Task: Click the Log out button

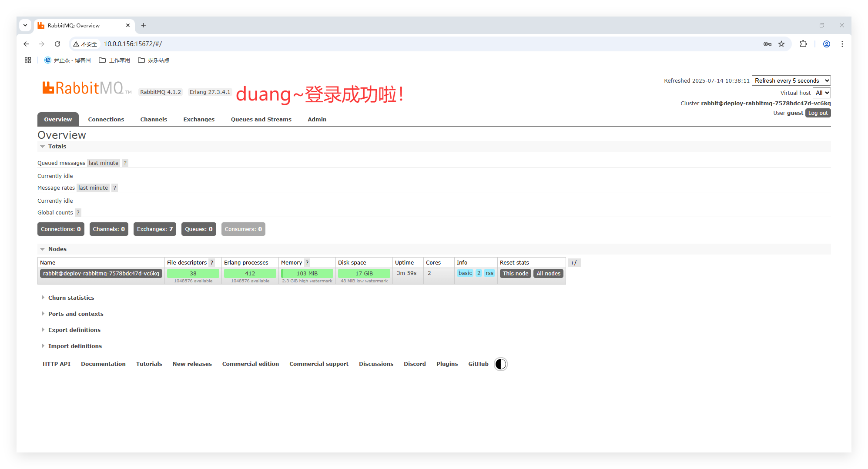Action: (818, 113)
